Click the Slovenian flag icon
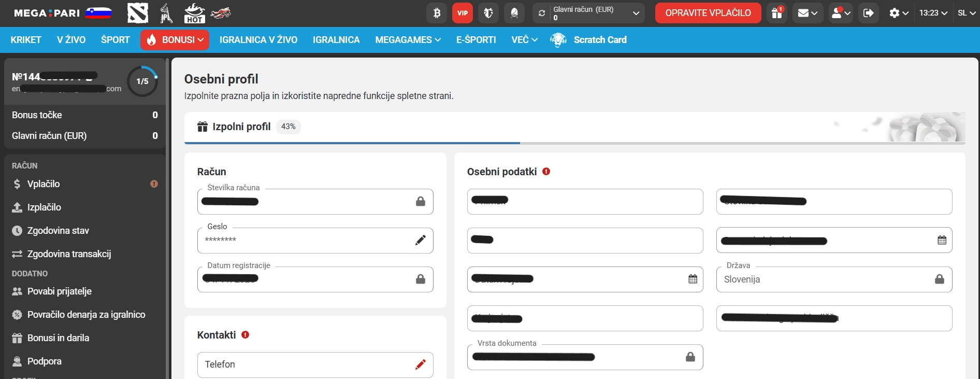 98,13
